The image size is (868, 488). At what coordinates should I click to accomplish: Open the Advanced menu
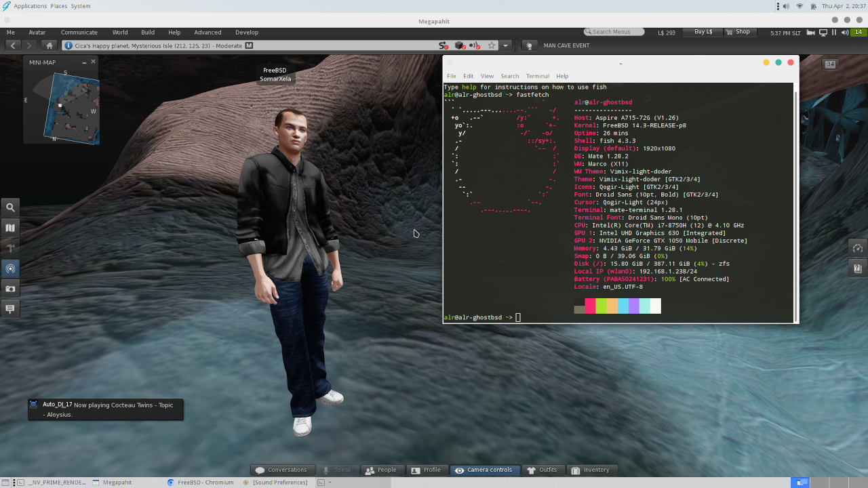208,33
